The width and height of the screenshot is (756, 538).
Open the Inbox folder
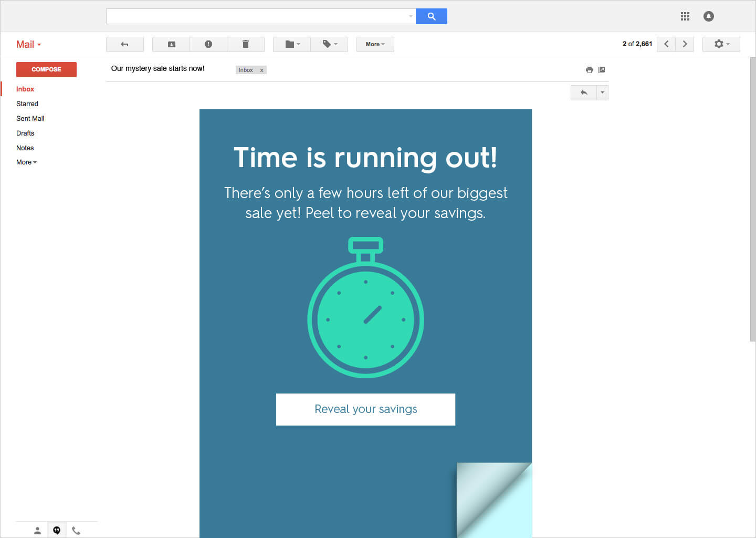click(x=25, y=89)
